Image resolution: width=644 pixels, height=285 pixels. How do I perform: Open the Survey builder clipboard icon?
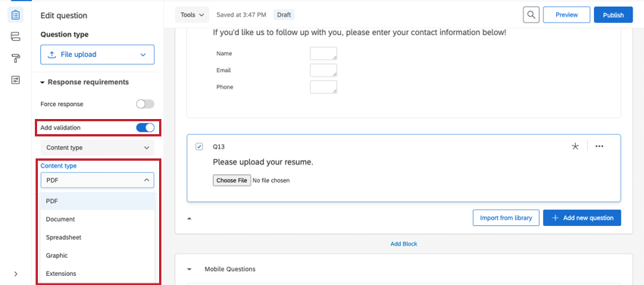(15, 15)
